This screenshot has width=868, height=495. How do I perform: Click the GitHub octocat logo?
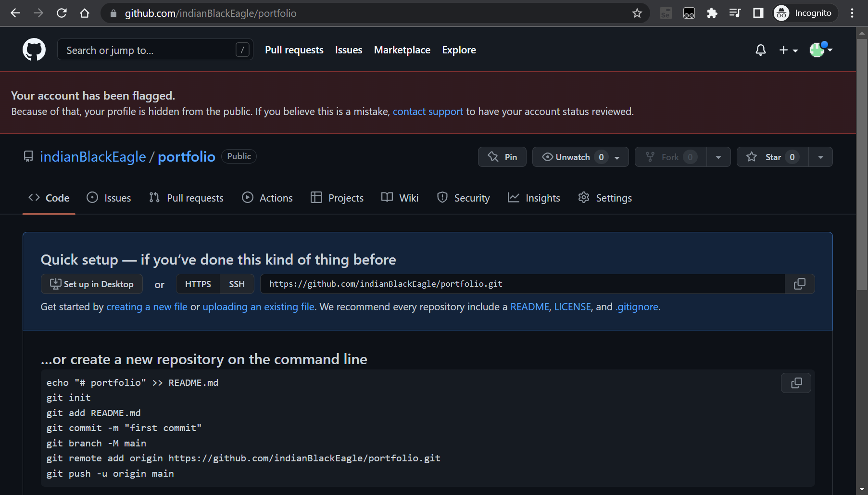click(x=34, y=50)
